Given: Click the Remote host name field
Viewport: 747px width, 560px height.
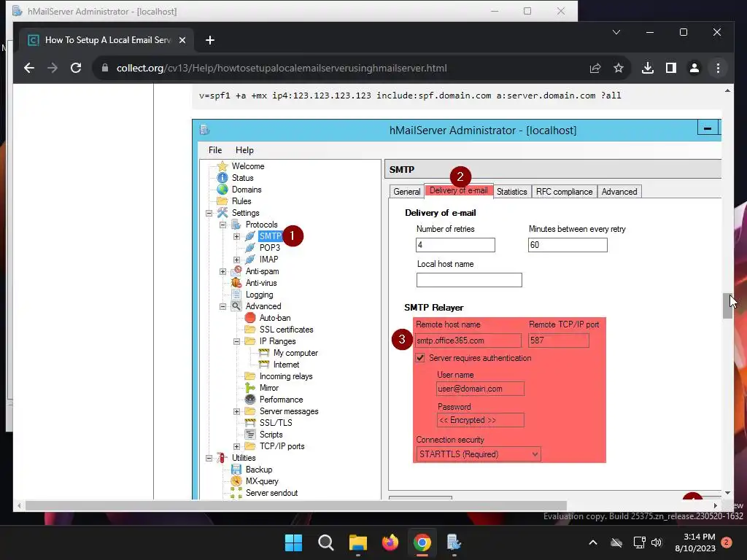Looking at the screenshot, I should click(469, 341).
